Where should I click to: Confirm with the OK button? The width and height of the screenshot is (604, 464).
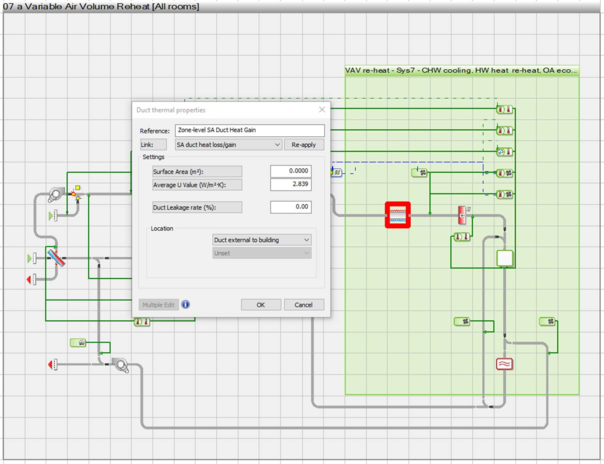(x=260, y=304)
